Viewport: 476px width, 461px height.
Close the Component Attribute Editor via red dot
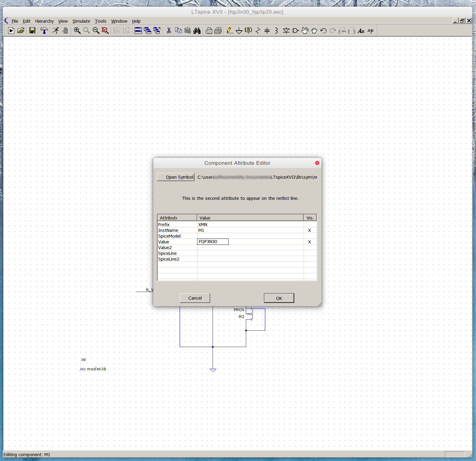(x=317, y=163)
